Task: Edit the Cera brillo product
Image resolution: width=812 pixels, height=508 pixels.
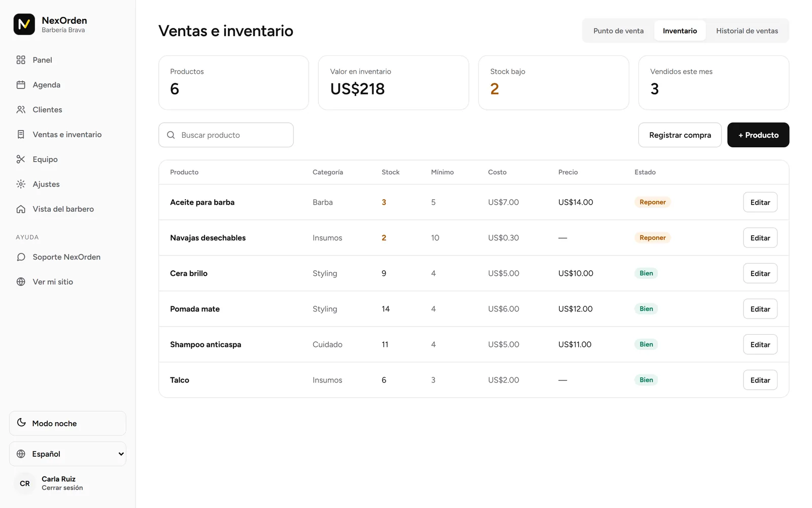Action: [760, 273]
